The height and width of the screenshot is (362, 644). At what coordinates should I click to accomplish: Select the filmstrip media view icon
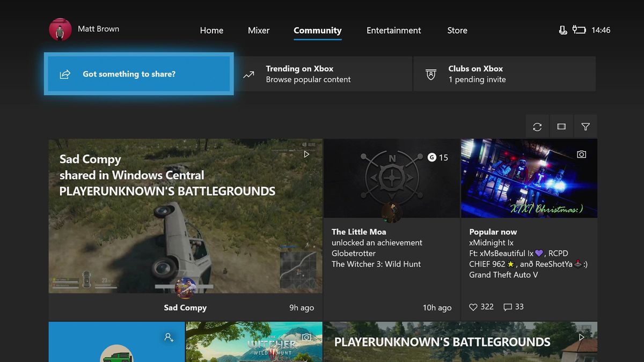tap(561, 126)
